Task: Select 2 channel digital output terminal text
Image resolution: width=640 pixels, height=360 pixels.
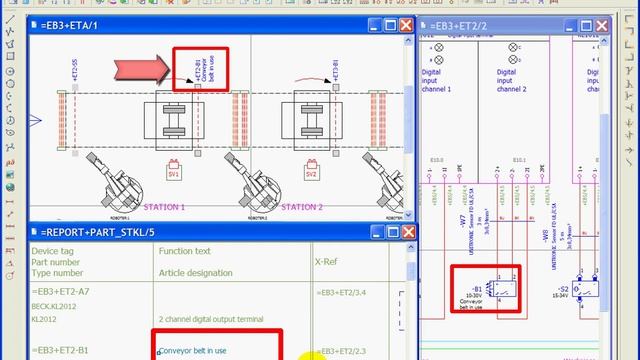Action: (211, 319)
